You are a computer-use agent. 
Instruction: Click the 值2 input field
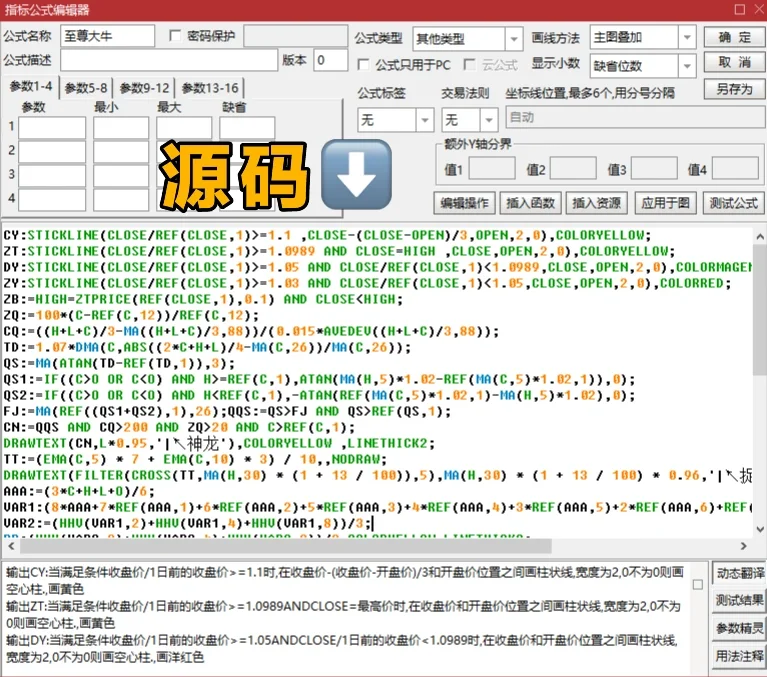573,169
